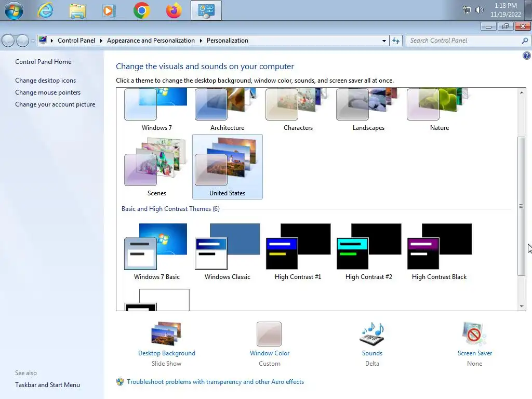Launch Google Chrome from the taskbar
Viewport: 532px width, 399px height.
tap(141, 10)
